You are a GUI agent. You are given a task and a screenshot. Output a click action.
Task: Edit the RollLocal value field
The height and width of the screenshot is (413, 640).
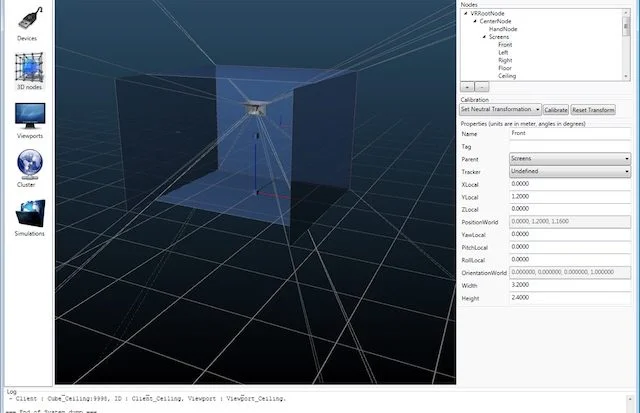pyautogui.click(x=570, y=260)
